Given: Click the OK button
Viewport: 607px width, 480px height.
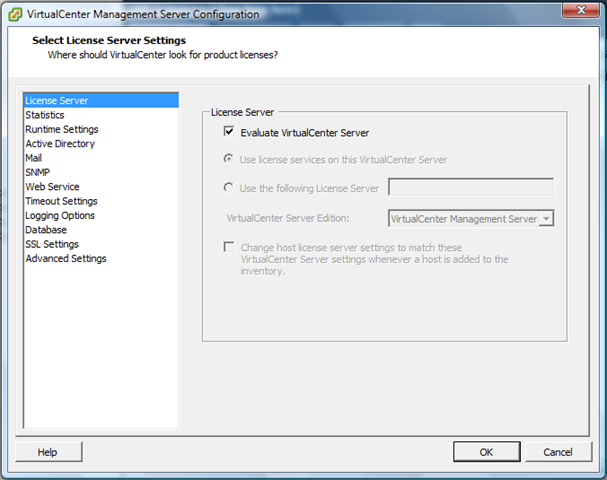Looking at the screenshot, I should [486, 452].
